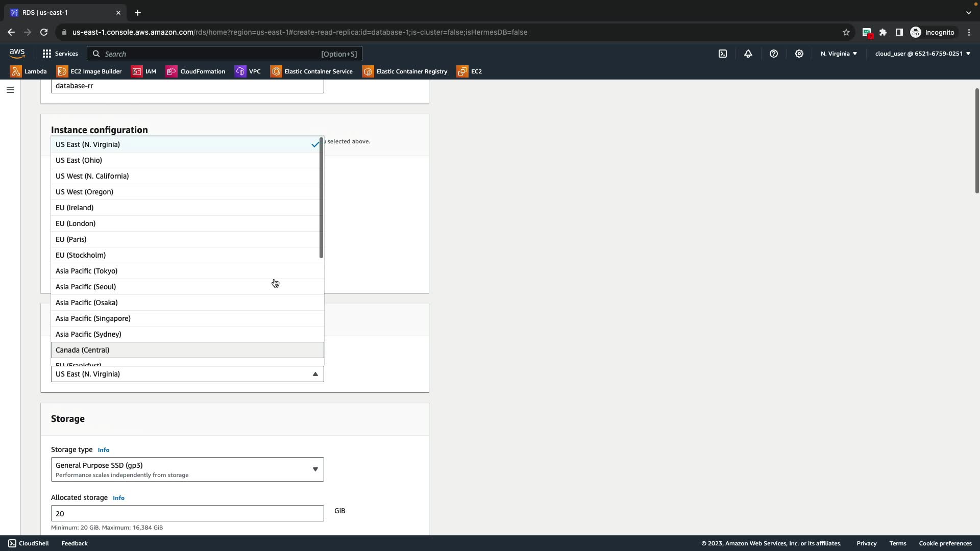The height and width of the screenshot is (551, 980).
Task: Click the help question mark icon
Action: [774, 54]
